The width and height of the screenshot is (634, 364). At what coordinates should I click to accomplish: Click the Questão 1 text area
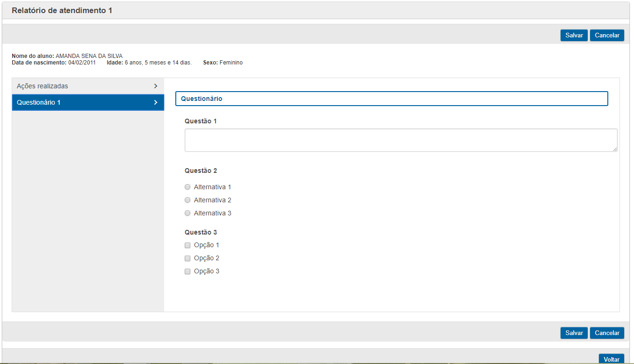[x=401, y=140]
